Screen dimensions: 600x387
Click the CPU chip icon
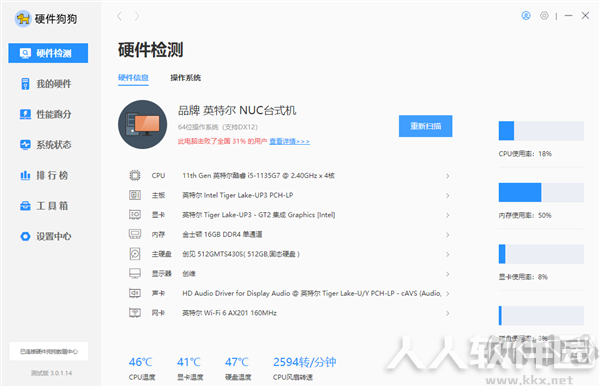135,175
